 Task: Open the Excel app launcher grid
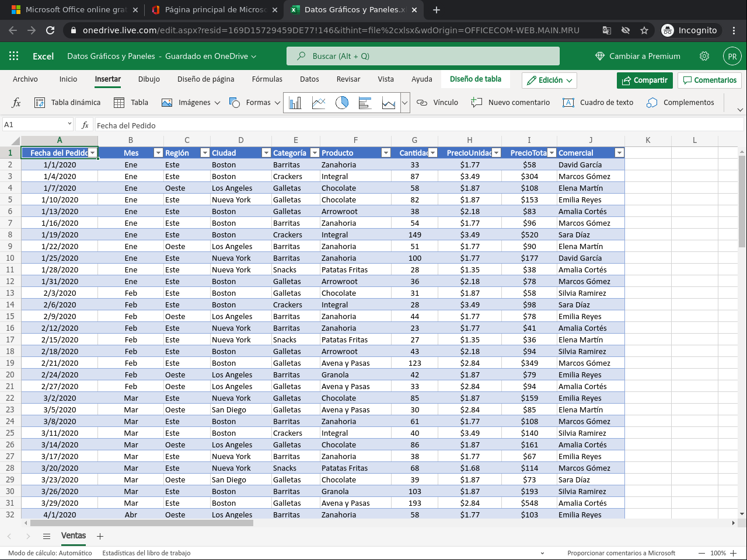[x=14, y=56]
